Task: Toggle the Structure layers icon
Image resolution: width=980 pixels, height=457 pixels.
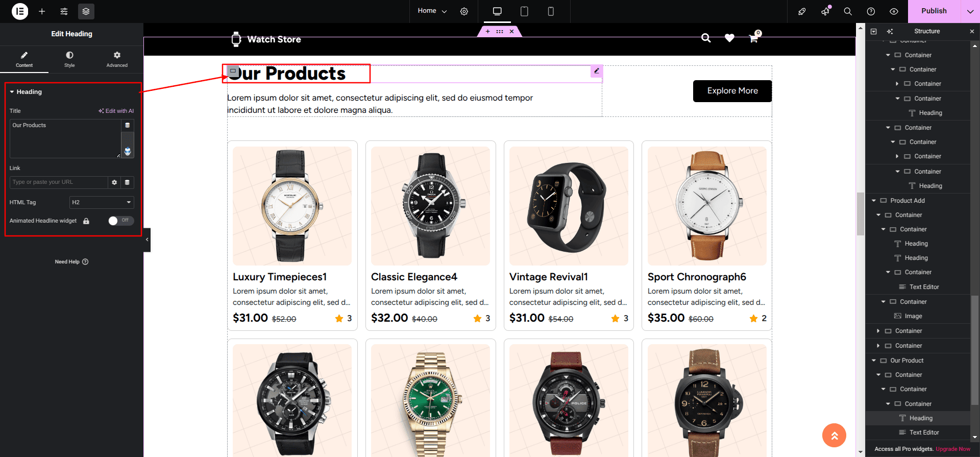Action: pyautogui.click(x=86, y=11)
